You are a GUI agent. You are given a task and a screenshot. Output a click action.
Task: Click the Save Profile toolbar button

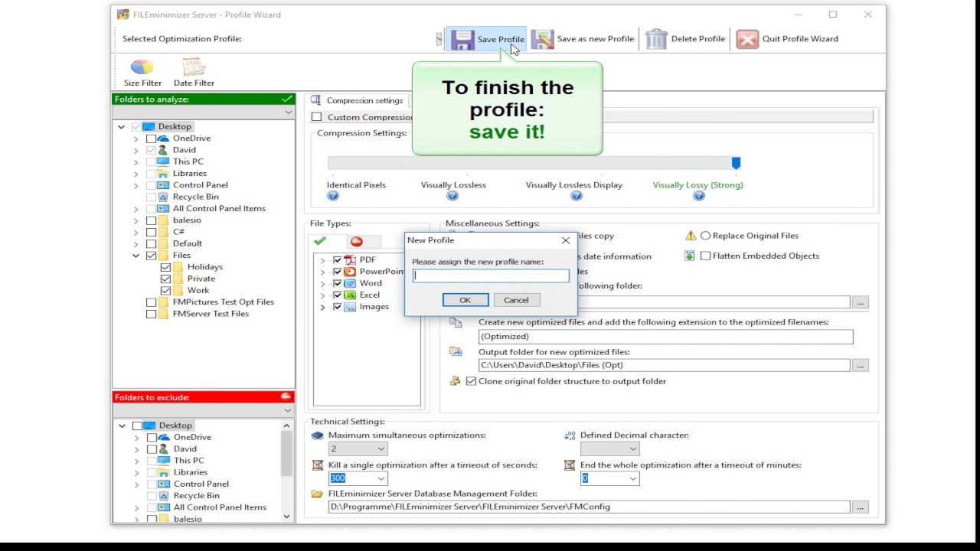[488, 39]
